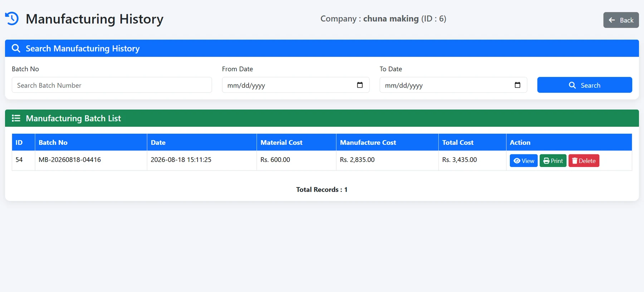This screenshot has width=644, height=292.
Task: Click the Batch No column header
Action: pos(91,142)
